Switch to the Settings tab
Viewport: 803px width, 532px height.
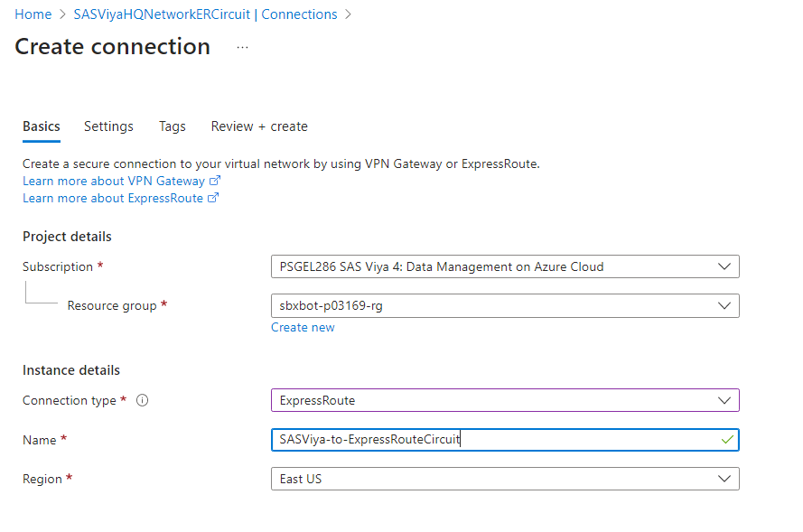click(108, 126)
